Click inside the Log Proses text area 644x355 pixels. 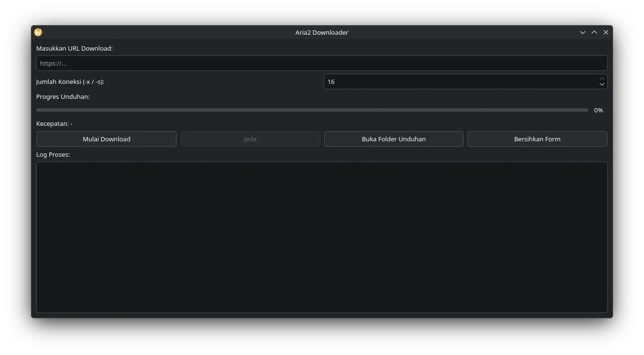click(322, 237)
